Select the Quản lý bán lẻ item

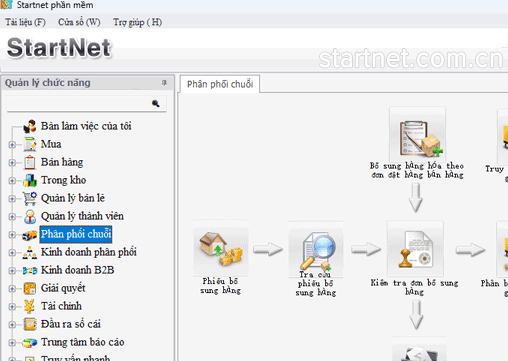(x=73, y=198)
